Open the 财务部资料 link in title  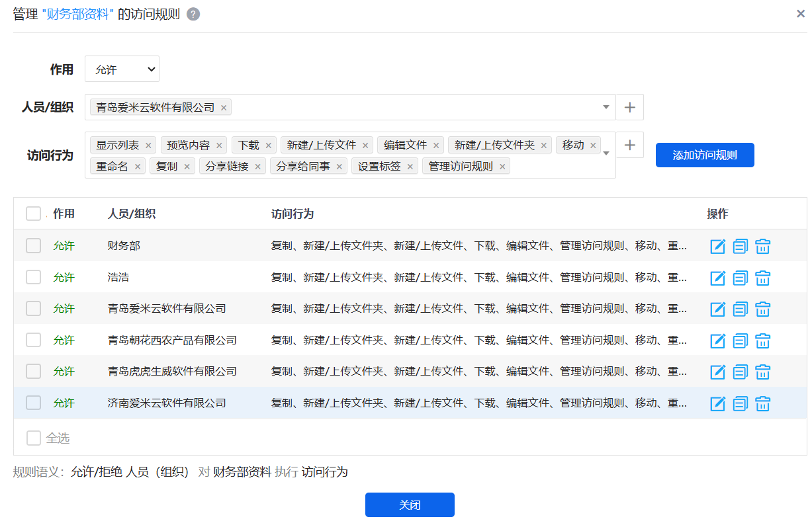[77, 15]
